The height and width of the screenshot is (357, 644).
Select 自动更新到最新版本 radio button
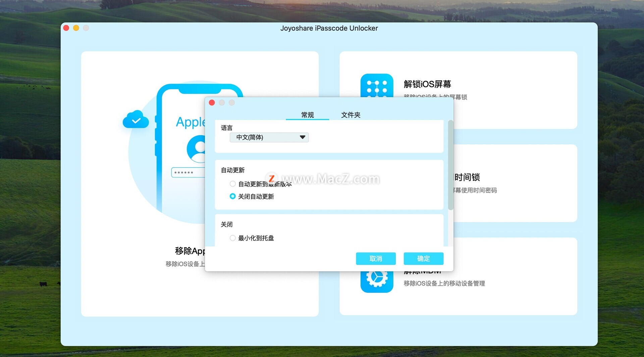click(x=232, y=184)
